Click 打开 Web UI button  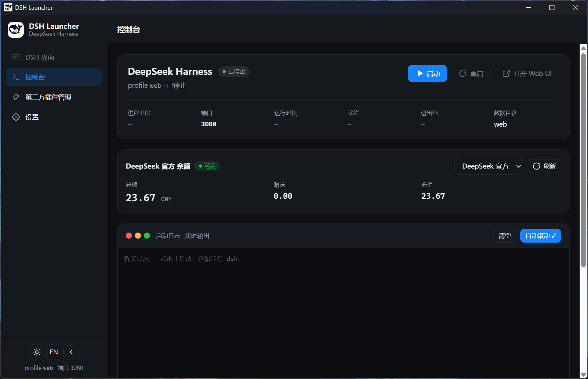pos(527,73)
